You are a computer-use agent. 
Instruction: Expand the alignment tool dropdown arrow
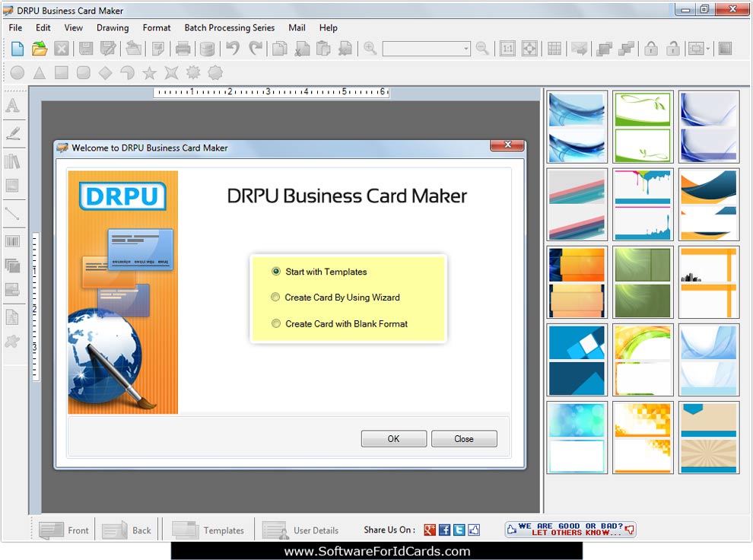pyautogui.click(x=707, y=49)
